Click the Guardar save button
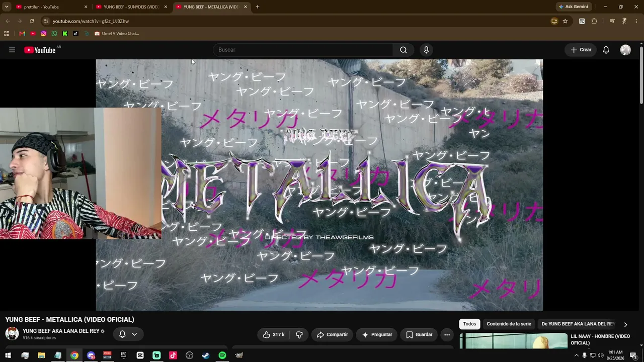Viewport: 644px width, 362px height. 419,335
